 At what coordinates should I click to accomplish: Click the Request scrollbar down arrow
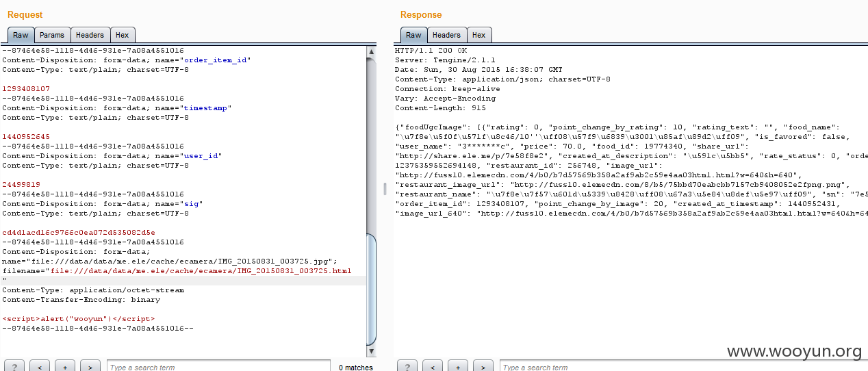pyautogui.click(x=371, y=351)
